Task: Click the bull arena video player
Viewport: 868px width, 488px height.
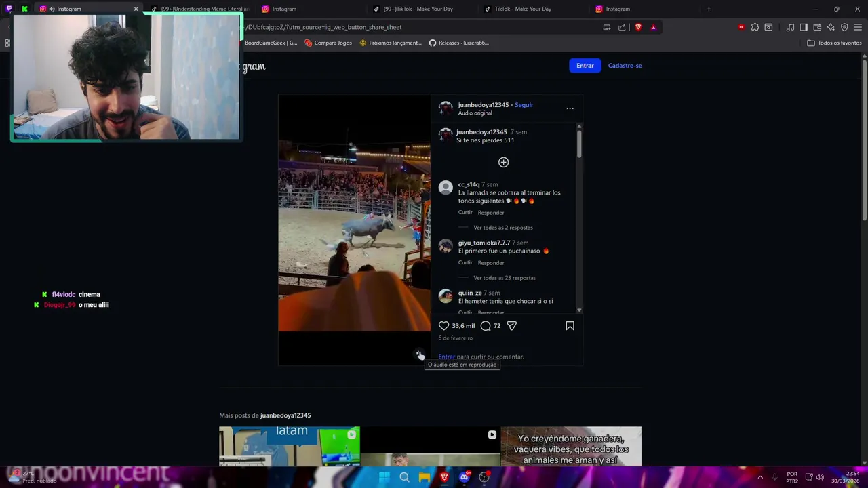Action: pos(354,230)
